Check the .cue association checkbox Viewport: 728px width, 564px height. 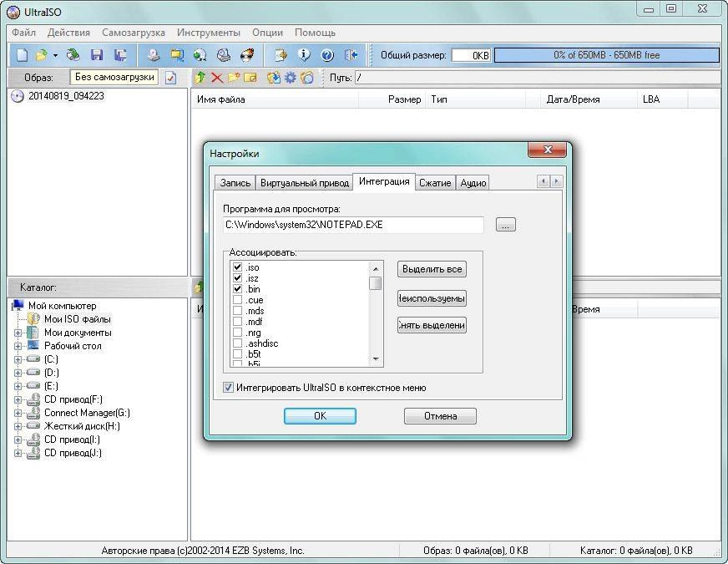pyautogui.click(x=237, y=300)
